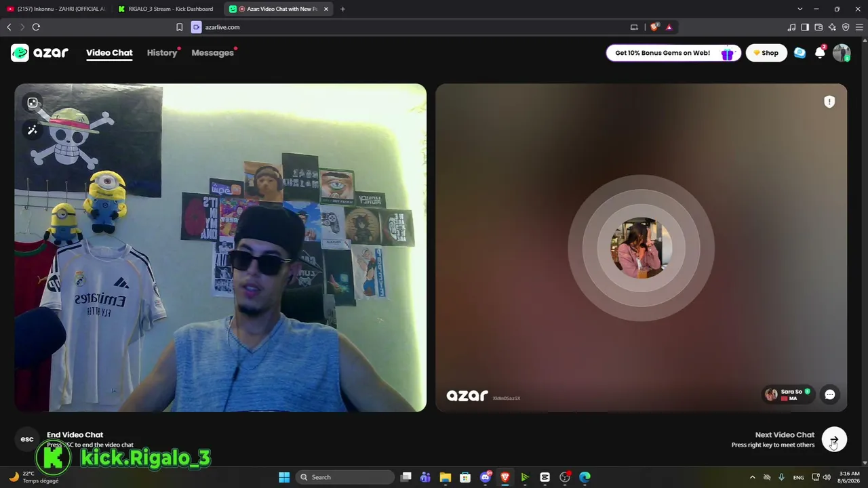Open Brave Shields lion icon

coord(654,27)
